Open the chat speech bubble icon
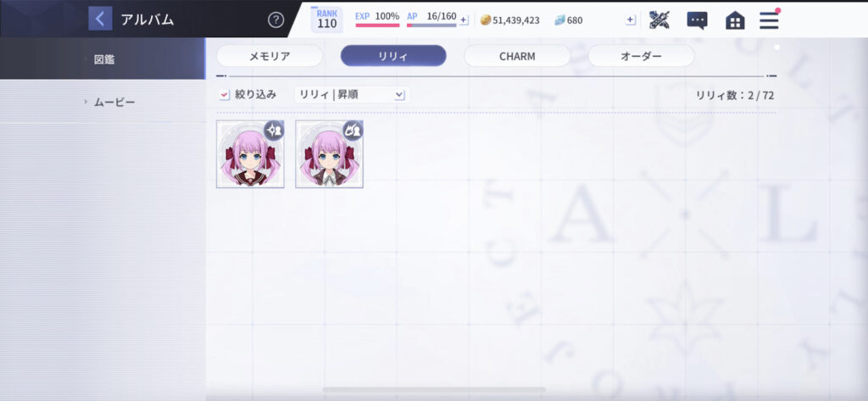The height and width of the screenshot is (401, 868). point(697,20)
